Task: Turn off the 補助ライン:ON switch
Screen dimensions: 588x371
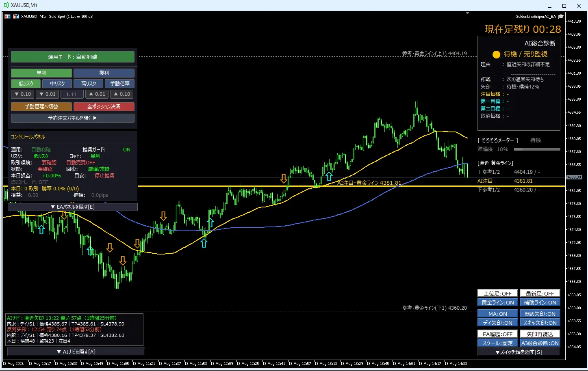Action: click(540, 302)
